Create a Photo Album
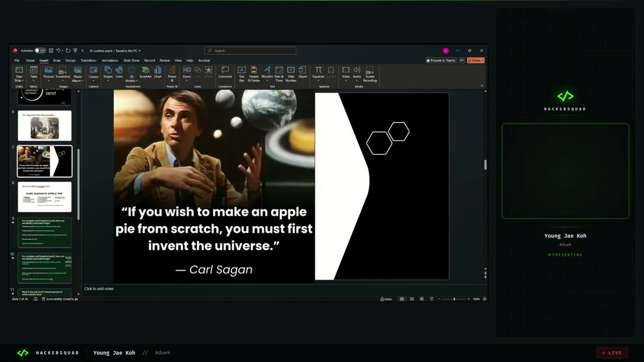Viewport: 644px width, 362px height. pos(77,73)
